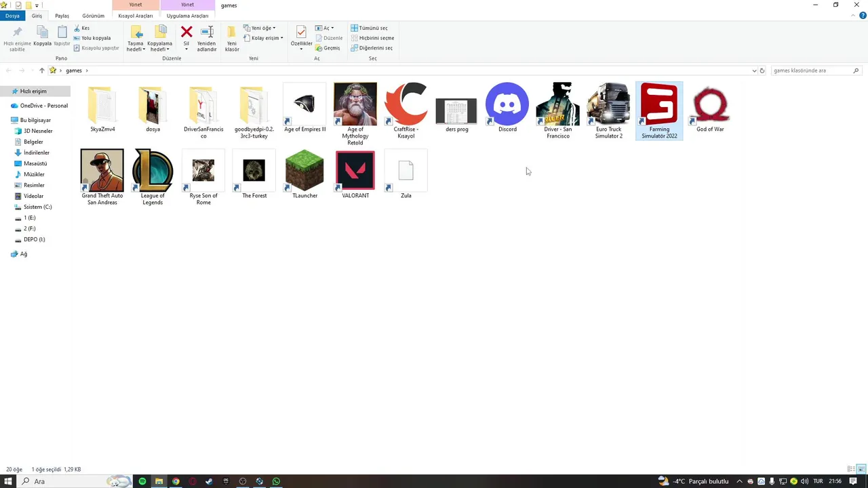The image size is (868, 488).
Task: Click the Windows Start button
Action: pos(8,481)
